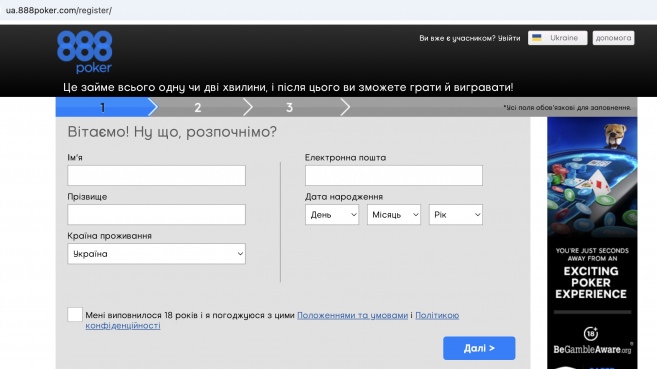The width and height of the screenshot is (657, 369).
Task: Open the Місяць month dropdown
Action: point(394,214)
